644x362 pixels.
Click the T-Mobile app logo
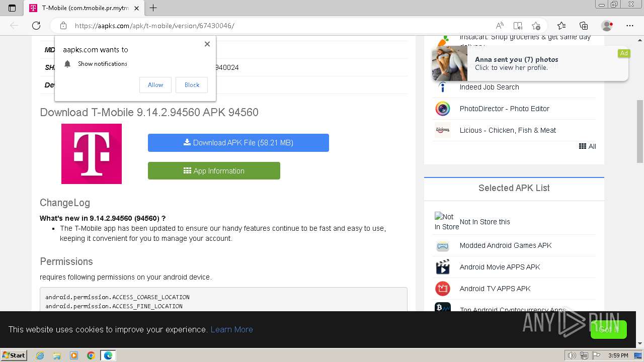[x=92, y=154]
